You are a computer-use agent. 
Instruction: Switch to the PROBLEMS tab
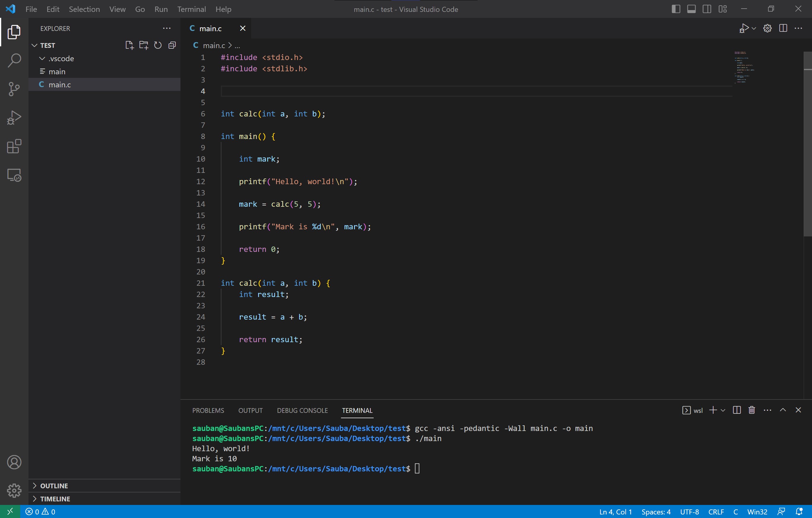pos(208,410)
